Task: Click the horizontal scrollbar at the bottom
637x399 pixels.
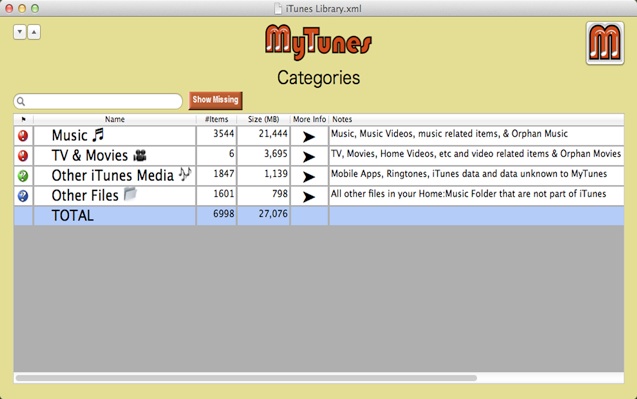Action: point(246,378)
